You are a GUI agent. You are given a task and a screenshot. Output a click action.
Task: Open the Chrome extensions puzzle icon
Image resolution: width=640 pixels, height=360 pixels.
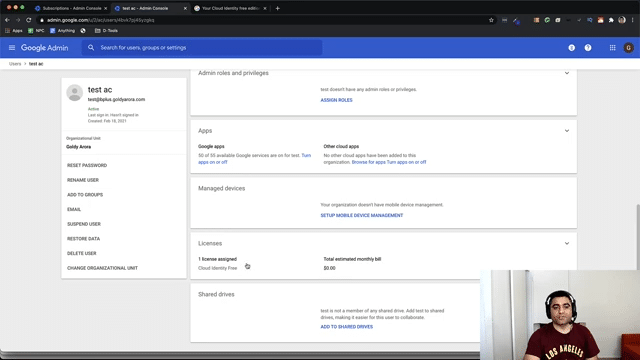tap(611, 20)
